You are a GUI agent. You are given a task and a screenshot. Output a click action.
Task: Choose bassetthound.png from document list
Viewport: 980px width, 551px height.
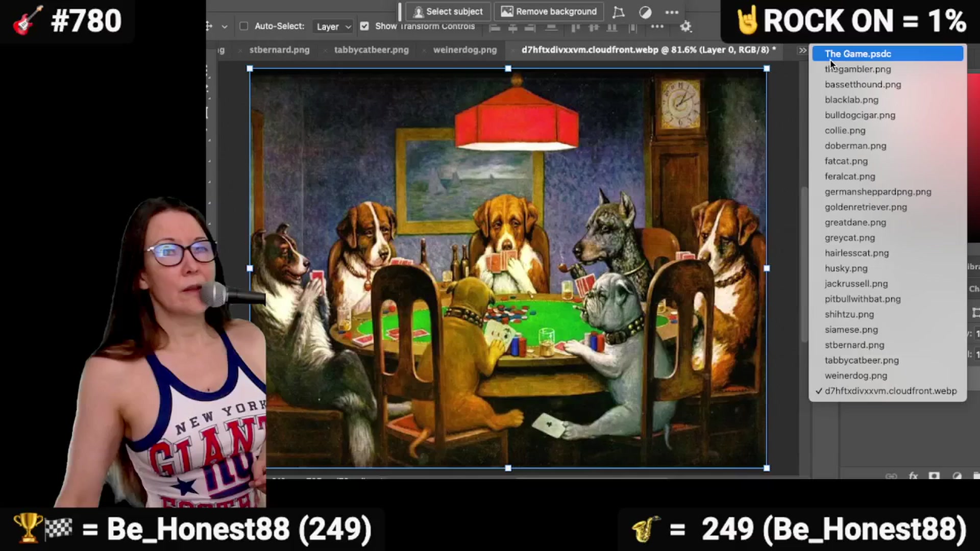[888, 84]
